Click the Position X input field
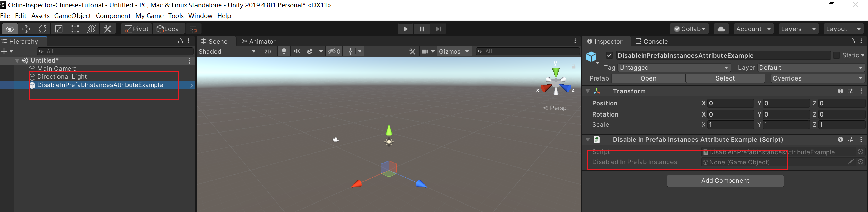Image resolution: width=868 pixels, height=212 pixels. click(731, 103)
